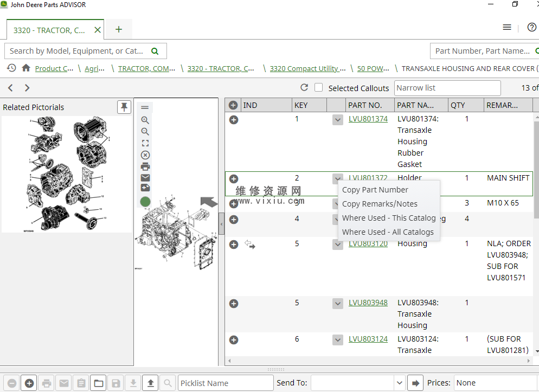The width and height of the screenshot is (539, 392).
Task: Choose Where Used - All Catalogs
Action: (388, 232)
